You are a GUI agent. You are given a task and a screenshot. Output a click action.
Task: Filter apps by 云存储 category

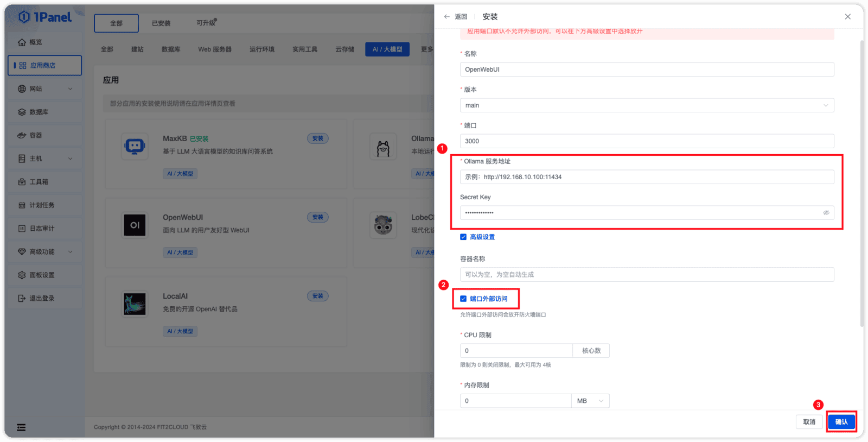344,49
